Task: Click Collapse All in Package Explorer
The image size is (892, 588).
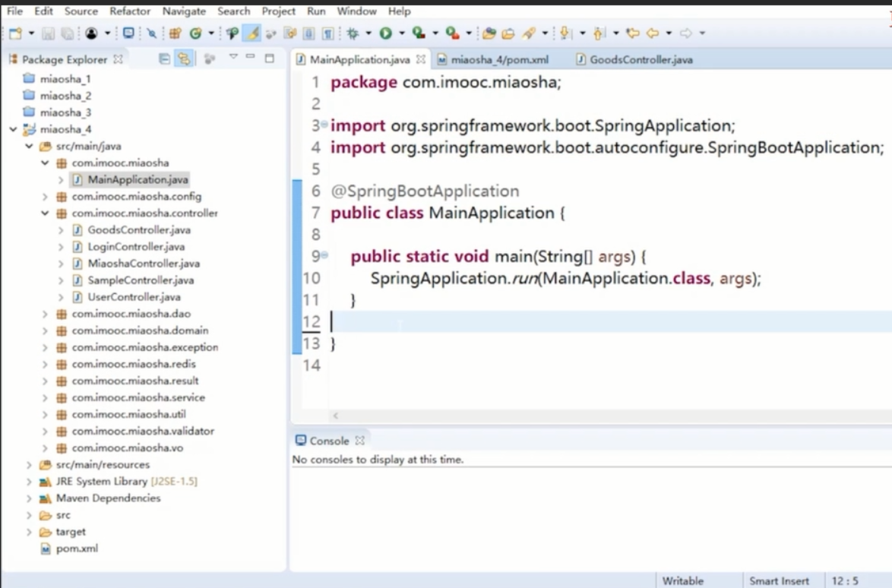Action: coord(165,58)
